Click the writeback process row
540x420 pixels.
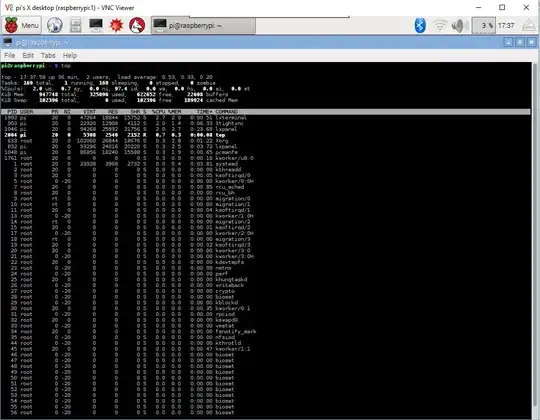(x=265, y=285)
